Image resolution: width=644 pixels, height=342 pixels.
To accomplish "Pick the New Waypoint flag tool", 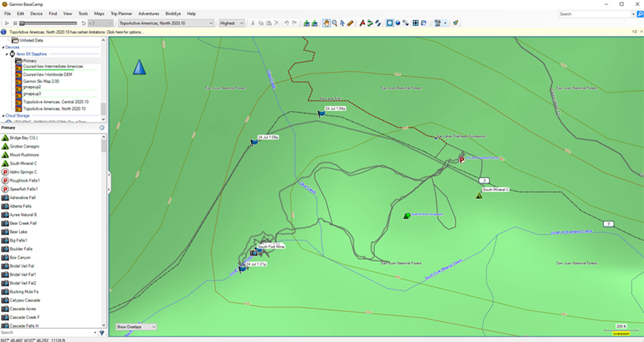I will pos(362,23).
